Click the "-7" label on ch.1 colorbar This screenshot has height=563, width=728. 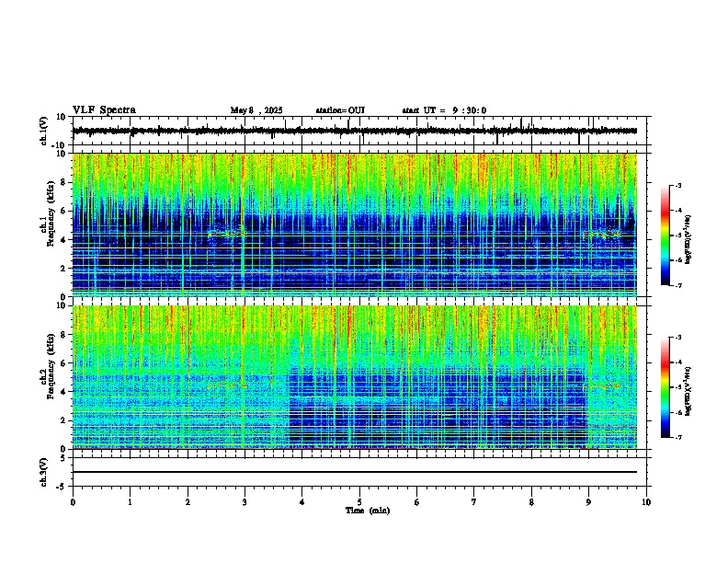[677, 285]
